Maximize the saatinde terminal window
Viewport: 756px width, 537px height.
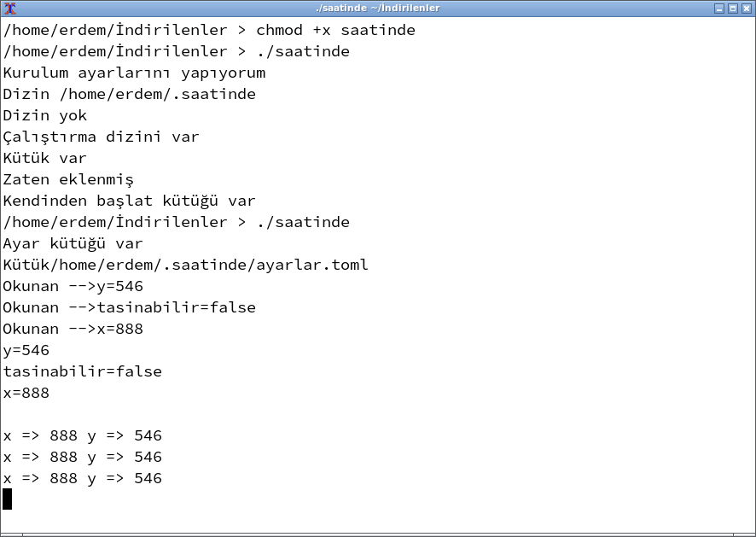coord(732,9)
